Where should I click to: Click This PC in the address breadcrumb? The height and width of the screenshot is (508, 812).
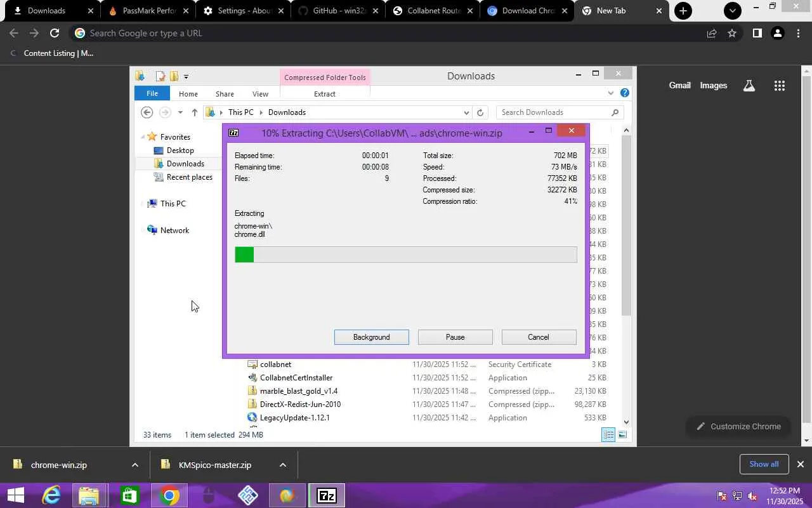(x=240, y=112)
